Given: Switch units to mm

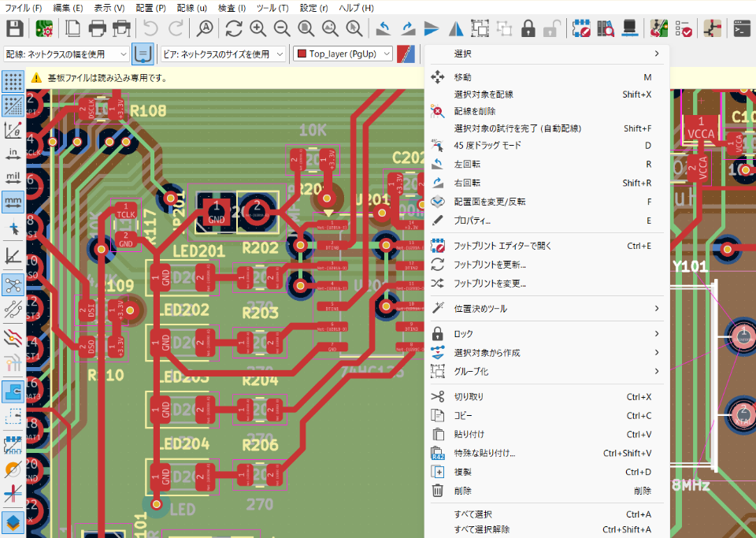Looking at the screenshot, I should point(13,202).
